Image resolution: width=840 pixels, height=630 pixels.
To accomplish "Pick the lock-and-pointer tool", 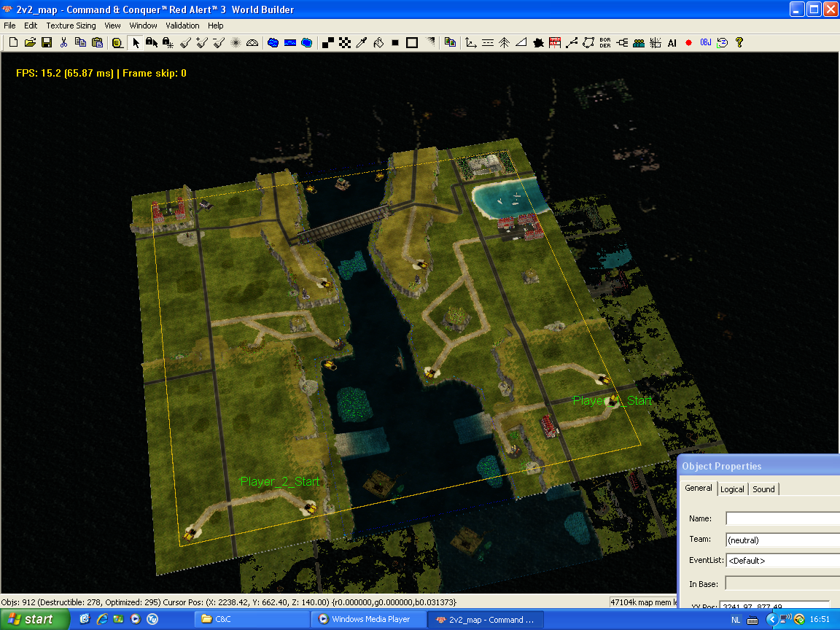I will [152, 42].
